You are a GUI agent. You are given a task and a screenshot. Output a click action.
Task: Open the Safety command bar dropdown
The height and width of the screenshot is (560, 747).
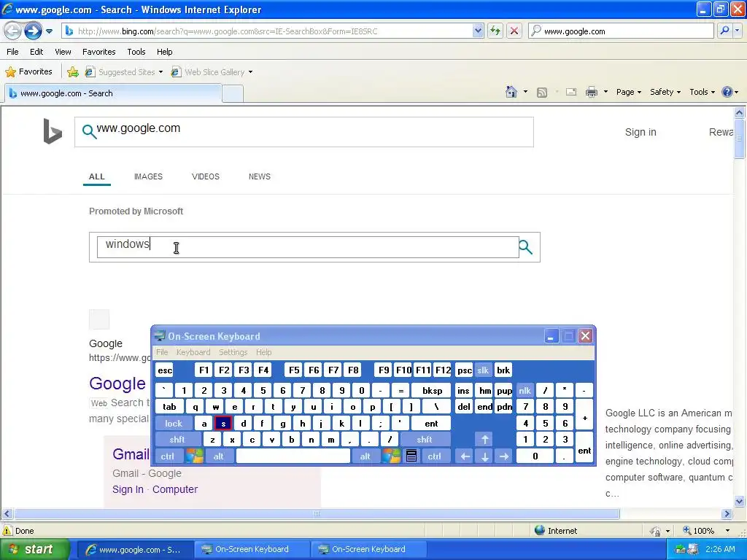tap(665, 92)
